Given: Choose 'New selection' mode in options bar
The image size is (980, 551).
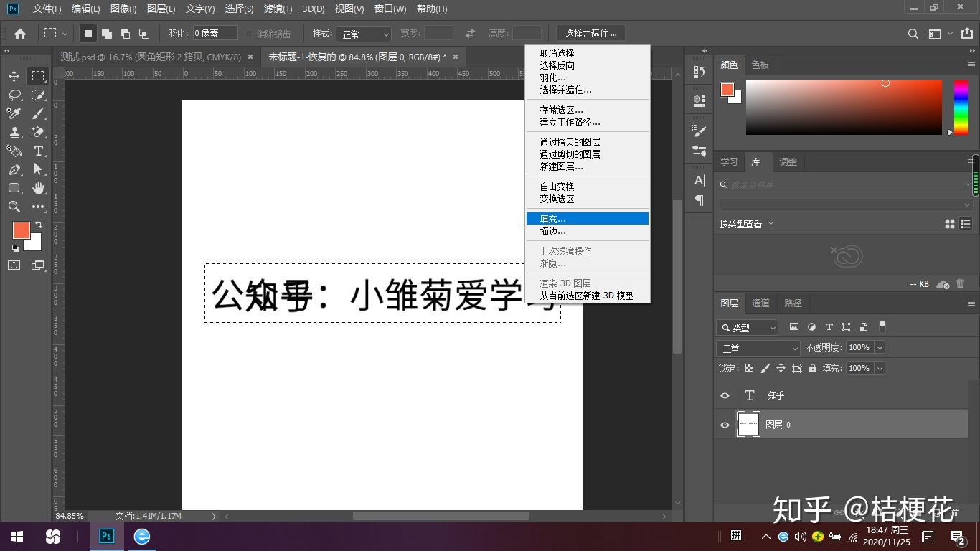Looking at the screenshot, I should click(88, 34).
